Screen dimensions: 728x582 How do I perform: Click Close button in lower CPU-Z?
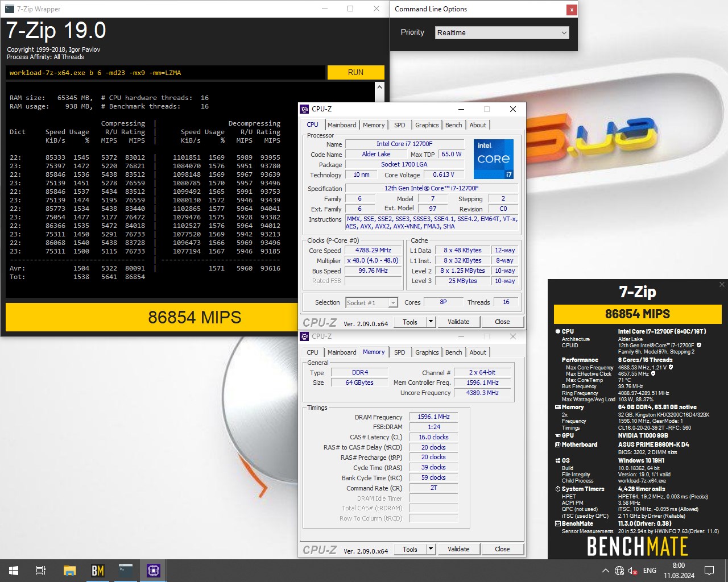coord(502,549)
